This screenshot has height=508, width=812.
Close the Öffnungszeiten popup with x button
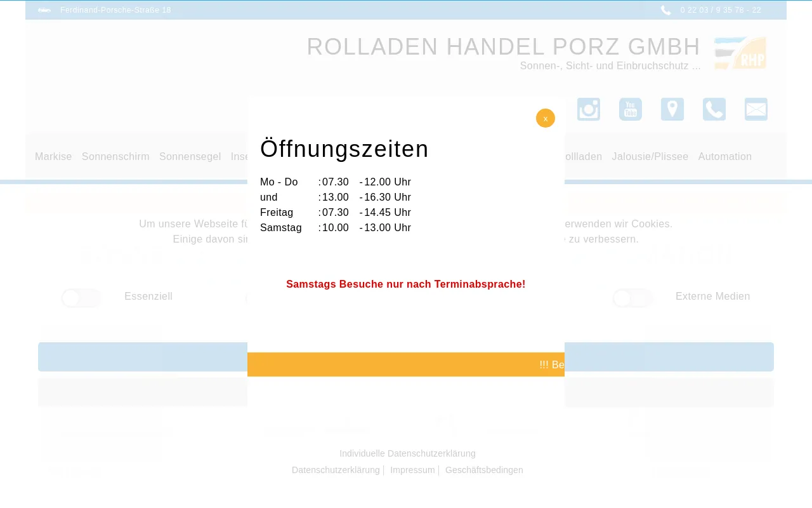point(546,118)
